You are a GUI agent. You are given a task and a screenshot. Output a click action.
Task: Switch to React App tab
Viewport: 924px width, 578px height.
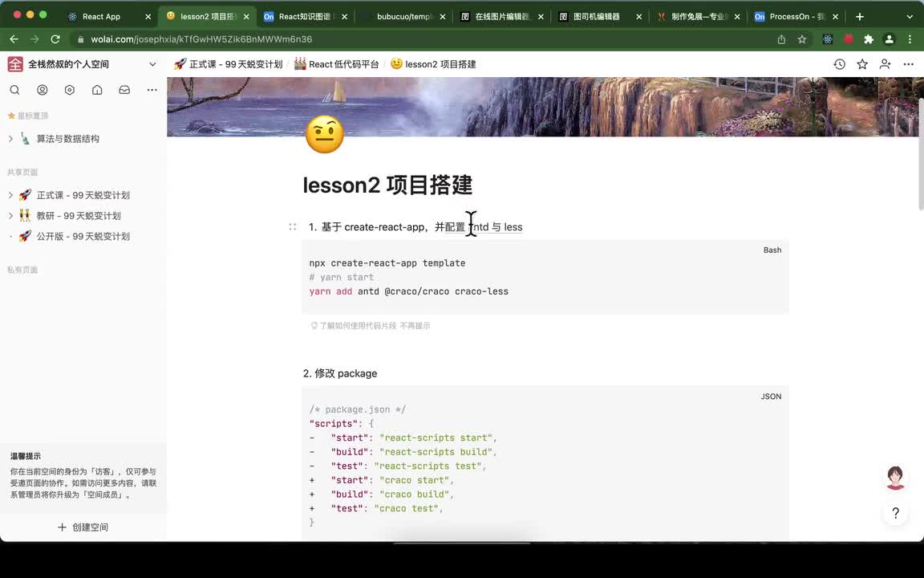[x=101, y=17]
